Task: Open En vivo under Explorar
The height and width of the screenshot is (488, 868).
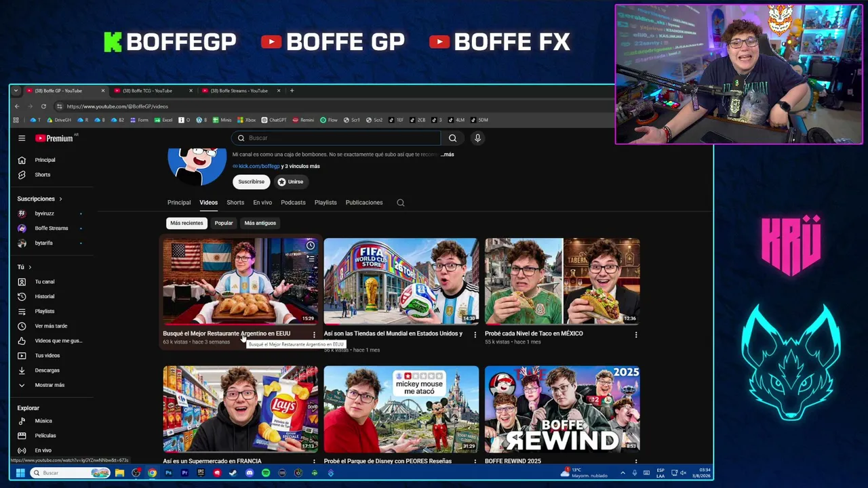Action: pos(43,451)
